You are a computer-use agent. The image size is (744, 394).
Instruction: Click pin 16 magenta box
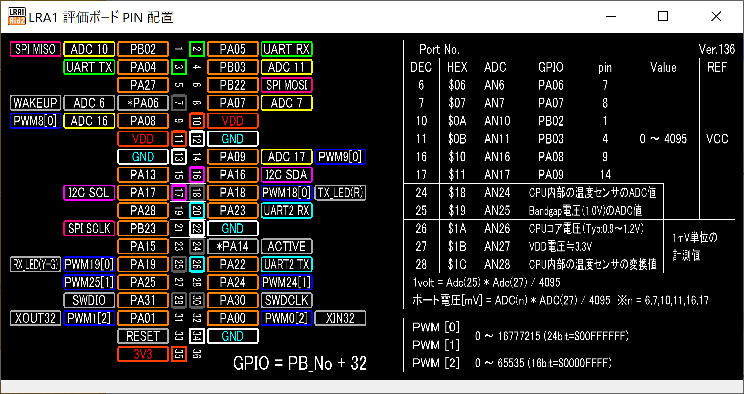click(197, 175)
